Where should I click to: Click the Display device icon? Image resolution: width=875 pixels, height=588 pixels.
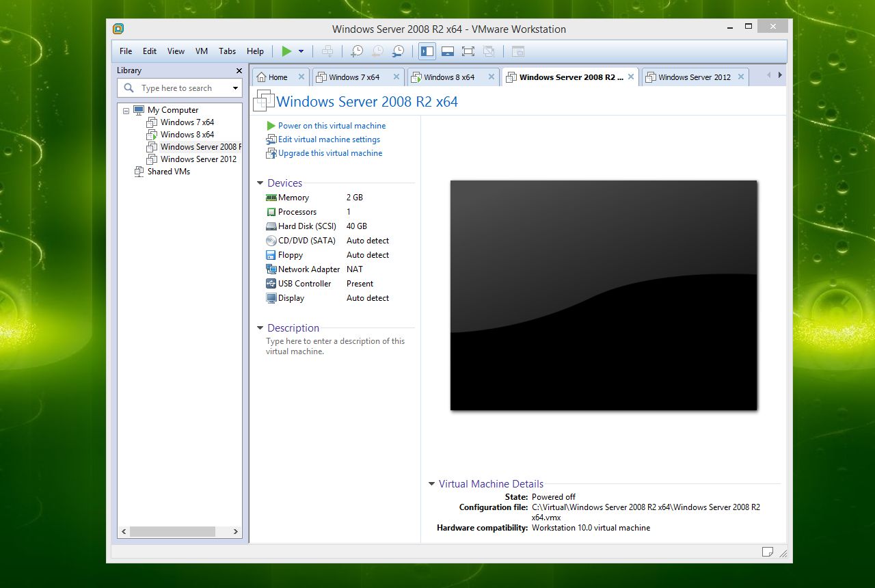click(x=271, y=298)
